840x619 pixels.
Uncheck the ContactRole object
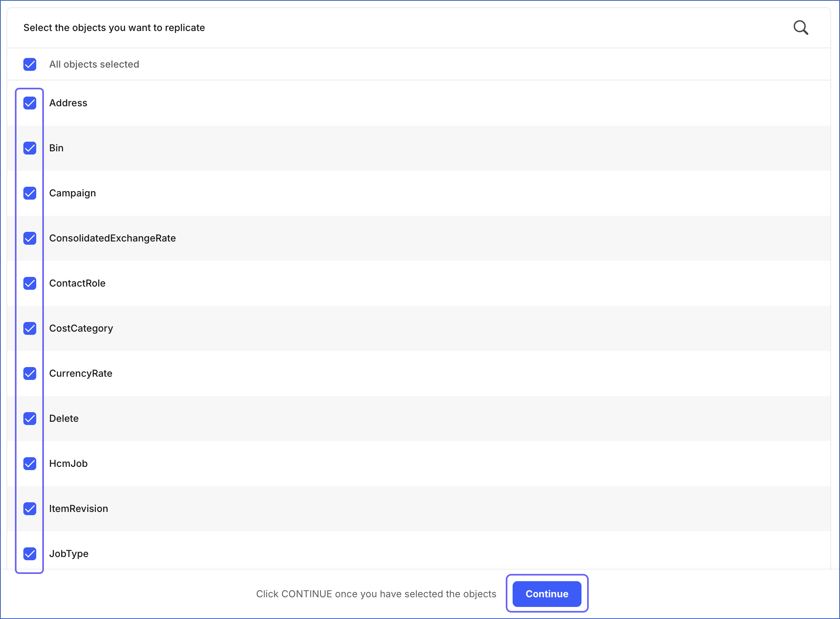(x=29, y=284)
